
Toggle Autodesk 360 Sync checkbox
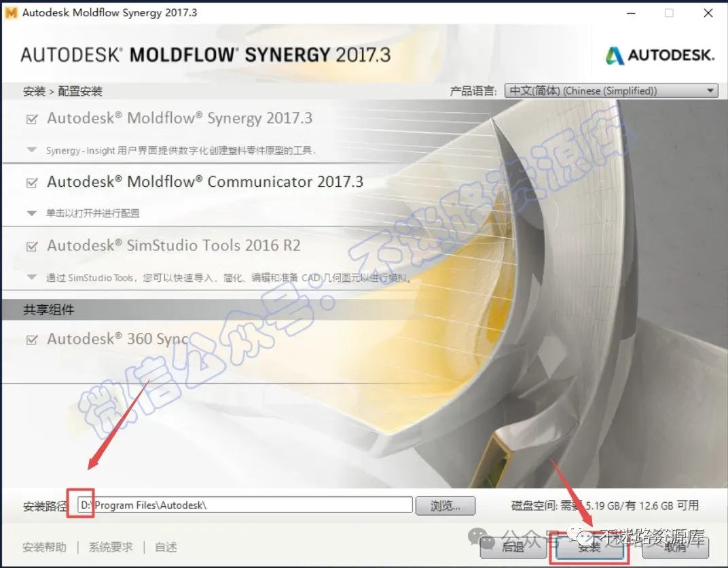pos(32,340)
